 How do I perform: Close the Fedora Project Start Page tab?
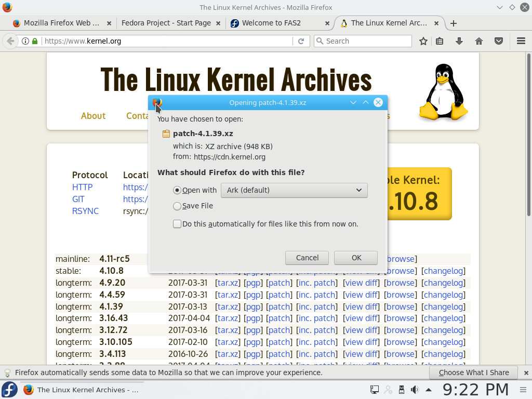[x=218, y=23]
